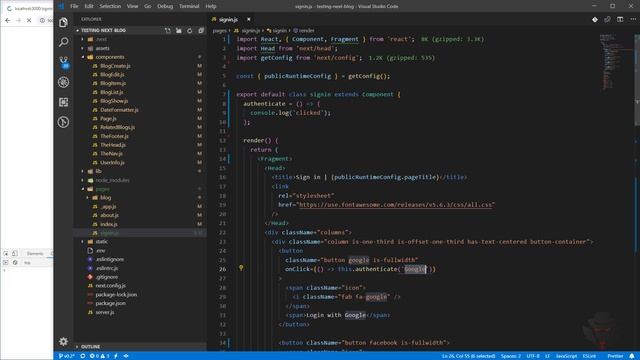Open the Terminal menu
The height and width of the screenshot is (360, 640).
(x=189, y=6)
